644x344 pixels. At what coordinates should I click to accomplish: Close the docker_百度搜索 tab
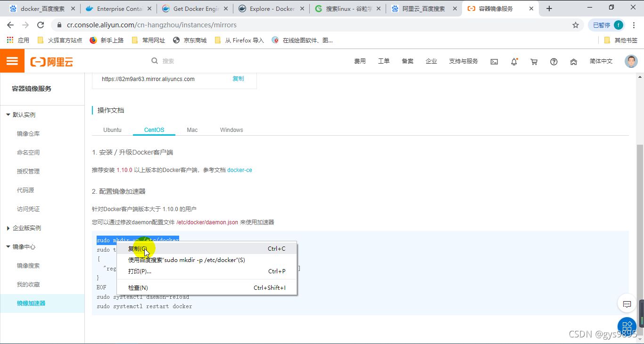(73, 8)
